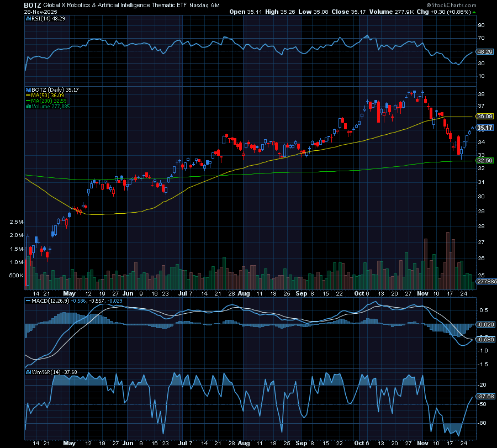Screen dimensions: 497x448
Task: Select the green Volume histogram icon
Action: tap(28, 105)
